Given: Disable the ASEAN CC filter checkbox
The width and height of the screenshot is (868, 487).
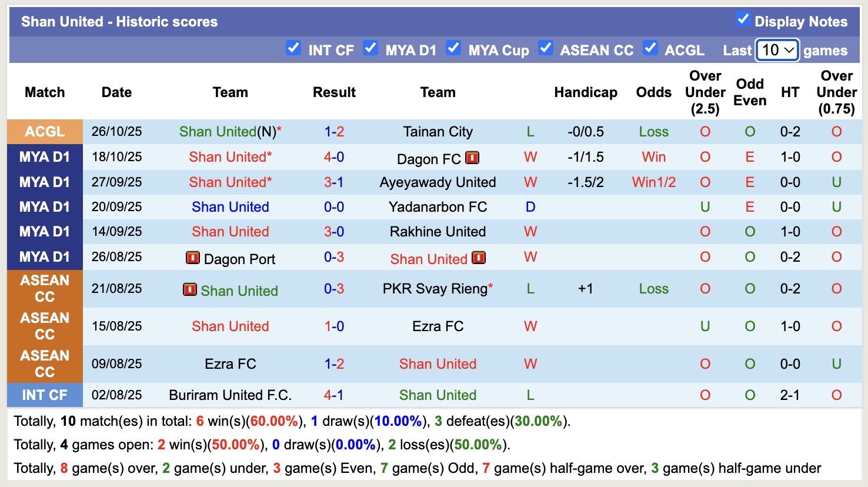Looking at the screenshot, I should coord(545,48).
